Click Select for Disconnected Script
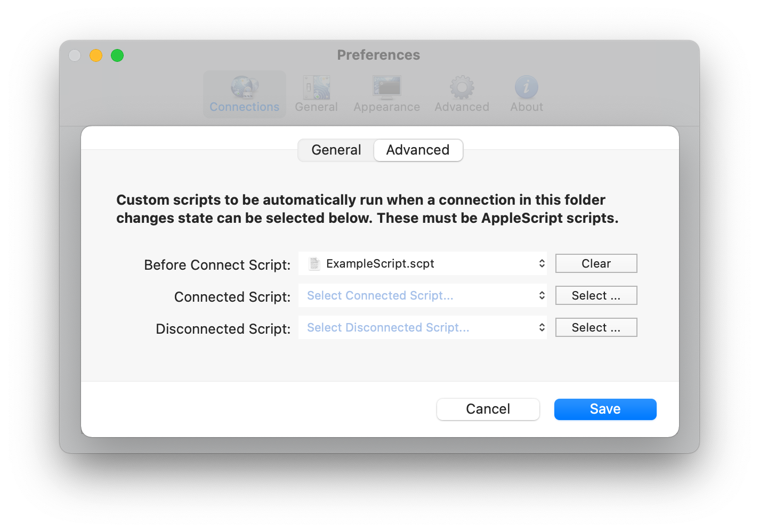This screenshot has height=532, width=759. [x=596, y=327]
